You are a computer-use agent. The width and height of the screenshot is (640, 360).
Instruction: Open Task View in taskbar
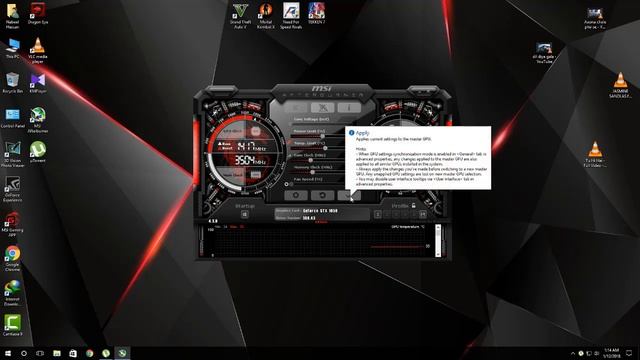click(40, 353)
